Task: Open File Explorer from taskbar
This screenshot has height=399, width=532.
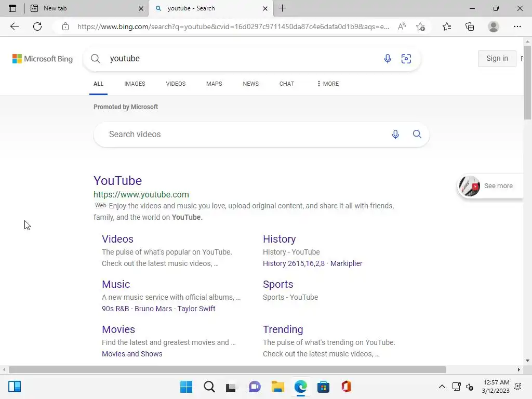Action: [277, 387]
